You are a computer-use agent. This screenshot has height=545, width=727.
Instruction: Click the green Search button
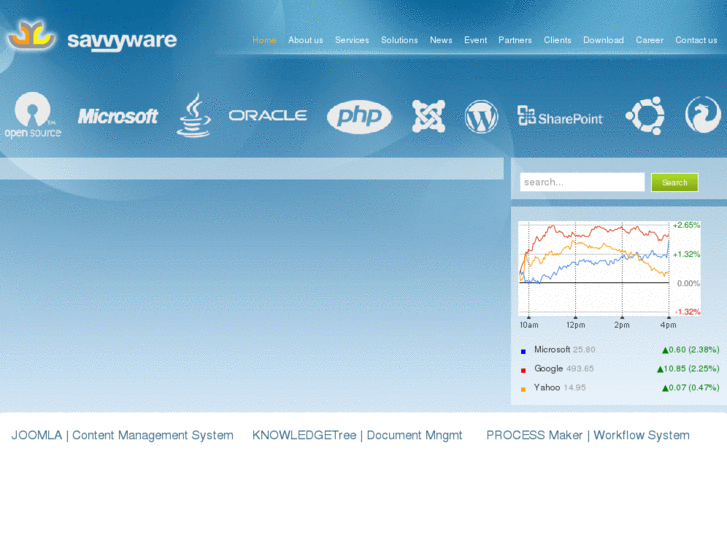point(675,182)
